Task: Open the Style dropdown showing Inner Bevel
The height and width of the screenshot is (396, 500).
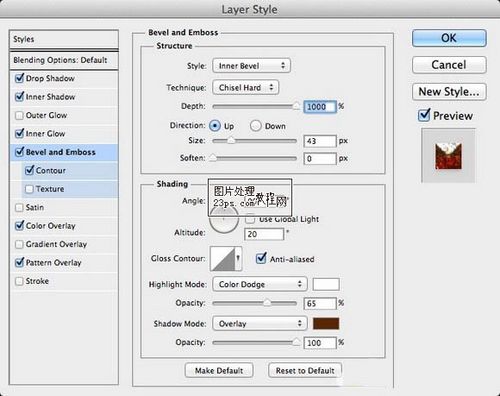Action: (251, 66)
